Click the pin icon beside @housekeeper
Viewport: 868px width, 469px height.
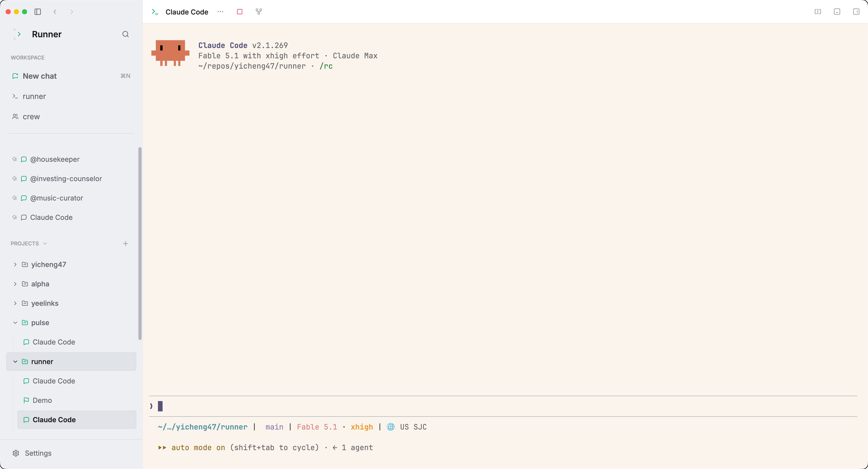tap(14, 159)
